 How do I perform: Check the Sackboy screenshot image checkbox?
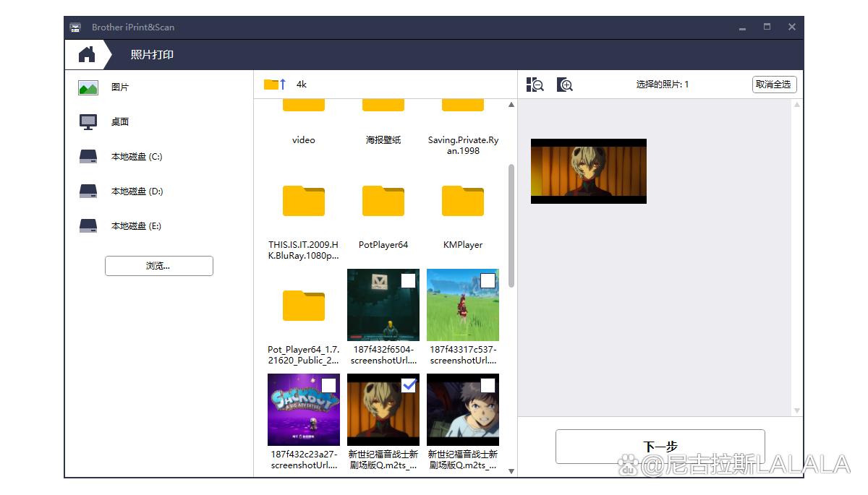pyautogui.click(x=328, y=385)
